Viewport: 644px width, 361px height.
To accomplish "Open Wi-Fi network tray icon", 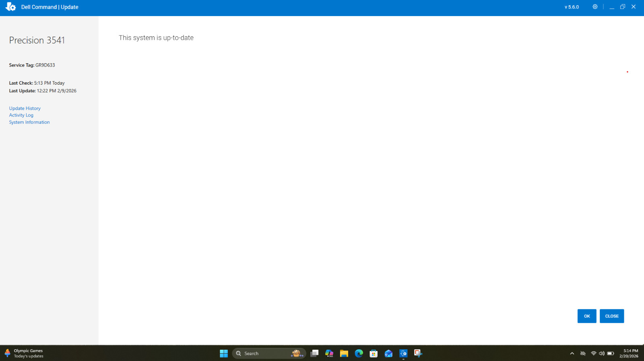I will coord(593,354).
